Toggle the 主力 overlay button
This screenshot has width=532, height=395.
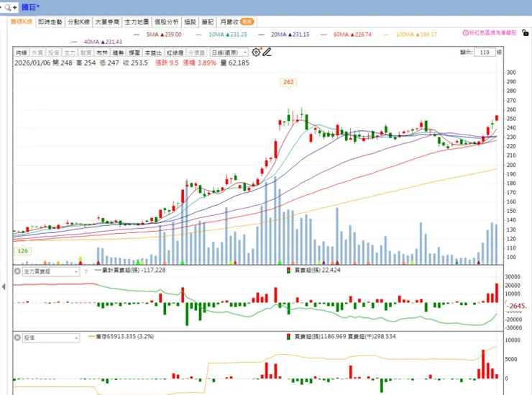[70, 53]
